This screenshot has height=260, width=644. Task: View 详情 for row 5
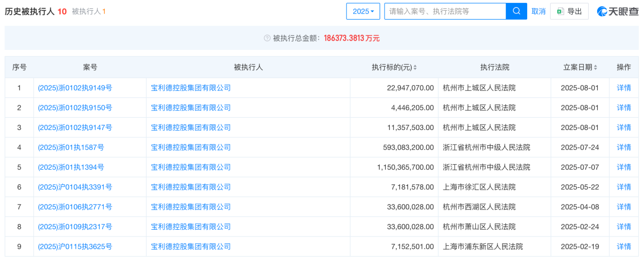(623, 167)
